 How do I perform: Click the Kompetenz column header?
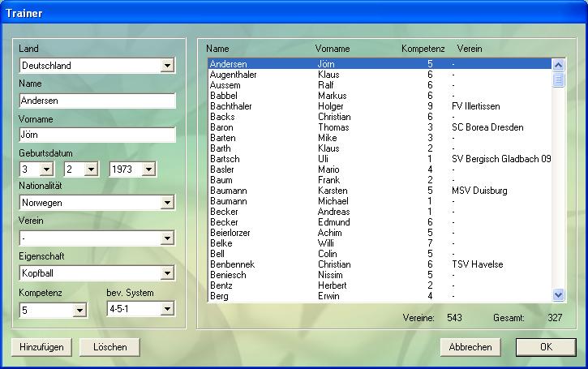coord(423,49)
